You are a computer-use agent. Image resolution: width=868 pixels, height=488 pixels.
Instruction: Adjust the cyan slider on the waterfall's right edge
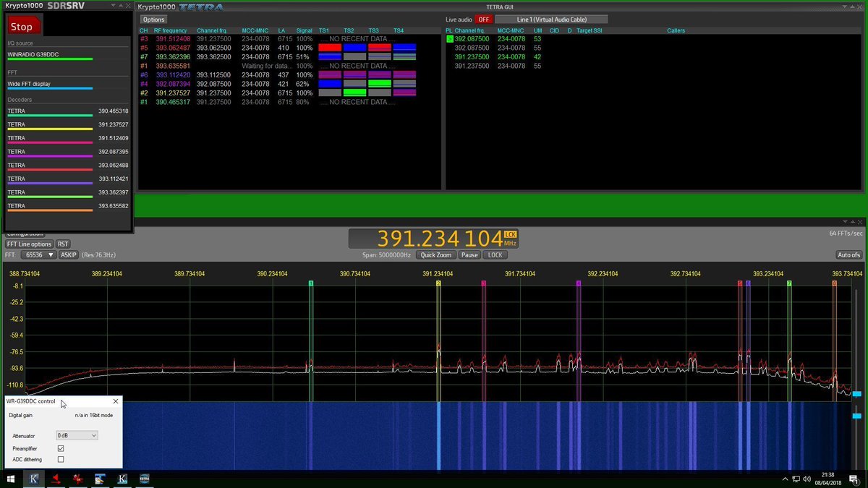pyautogui.click(x=856, y=416)
